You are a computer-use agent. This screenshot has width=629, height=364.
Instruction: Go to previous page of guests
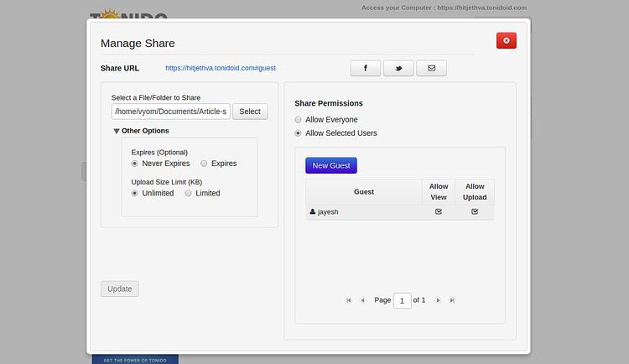point(362,300)
